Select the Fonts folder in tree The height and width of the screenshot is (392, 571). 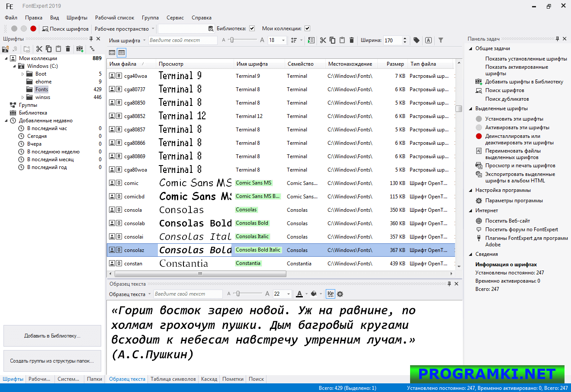42,89
